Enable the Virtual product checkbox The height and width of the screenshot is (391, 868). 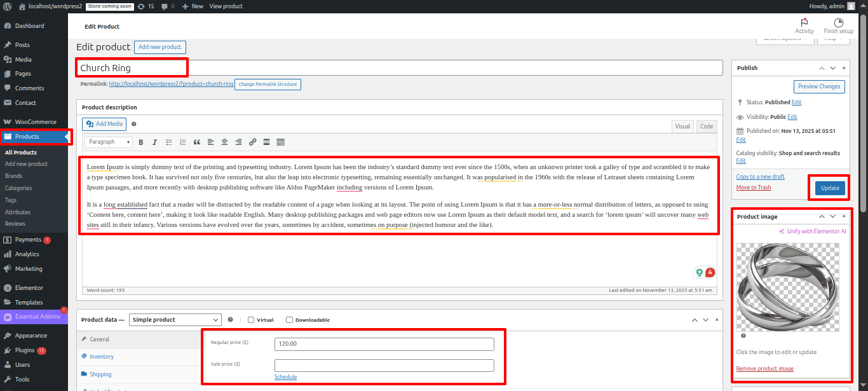pyautogui.click(x=251, y=320)
